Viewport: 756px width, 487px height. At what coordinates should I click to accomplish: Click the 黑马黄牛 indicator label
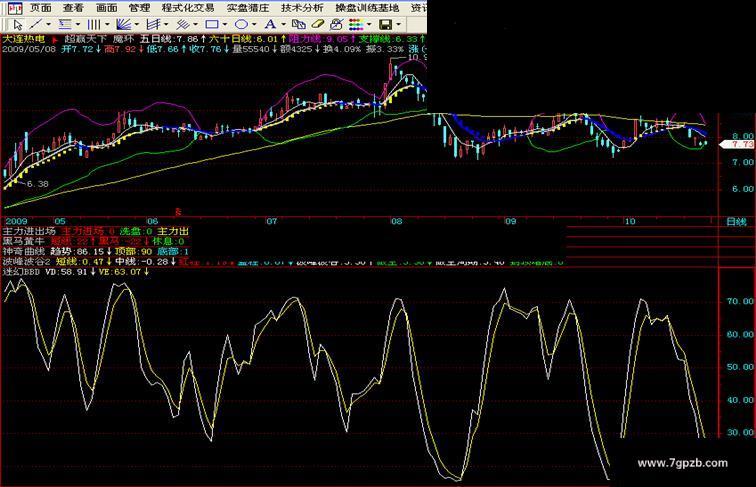tap(24, 241)
